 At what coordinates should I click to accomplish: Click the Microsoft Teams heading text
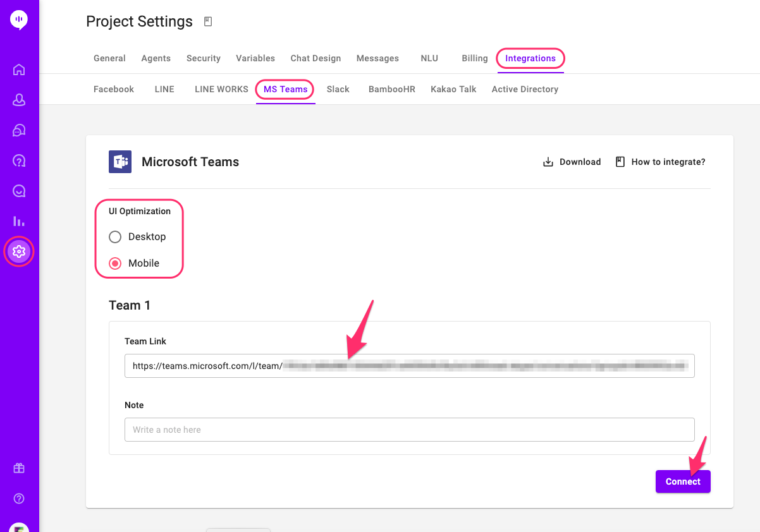(x=190, y=162)
